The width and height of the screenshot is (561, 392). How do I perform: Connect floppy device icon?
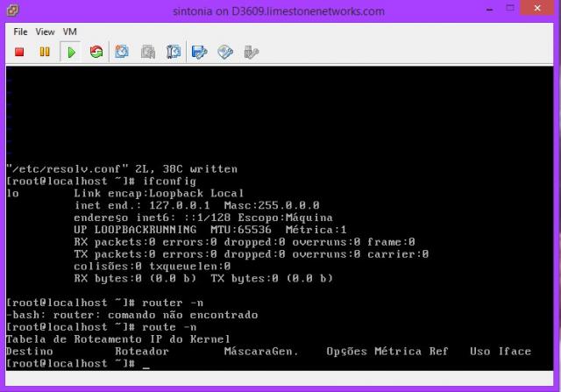coord(199,53)
